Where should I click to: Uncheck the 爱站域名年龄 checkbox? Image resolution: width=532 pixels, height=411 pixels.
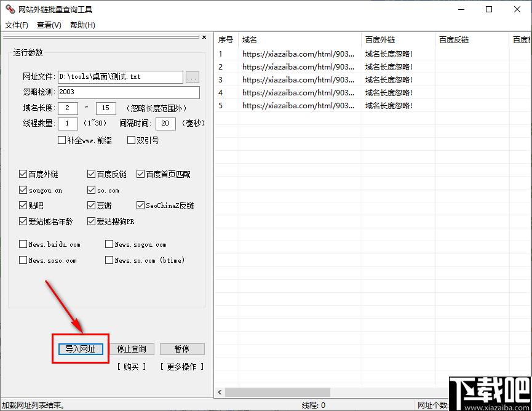click(x=23, y=221)
